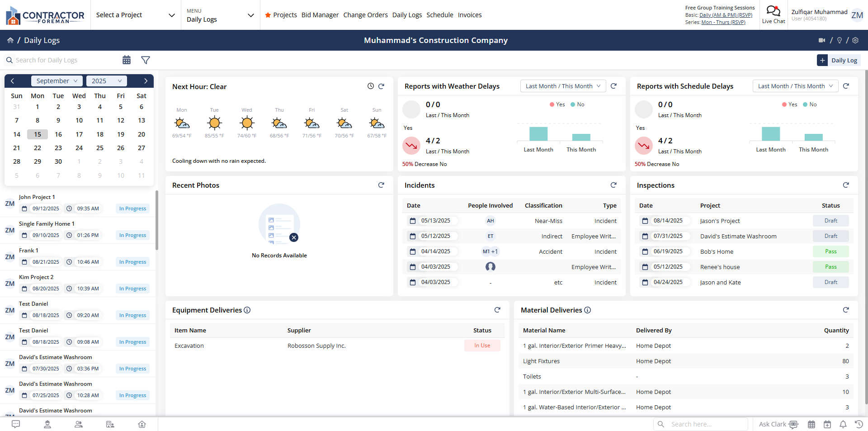
Task: Open the calendar icon beside search
Action: [x=127, y=60]
